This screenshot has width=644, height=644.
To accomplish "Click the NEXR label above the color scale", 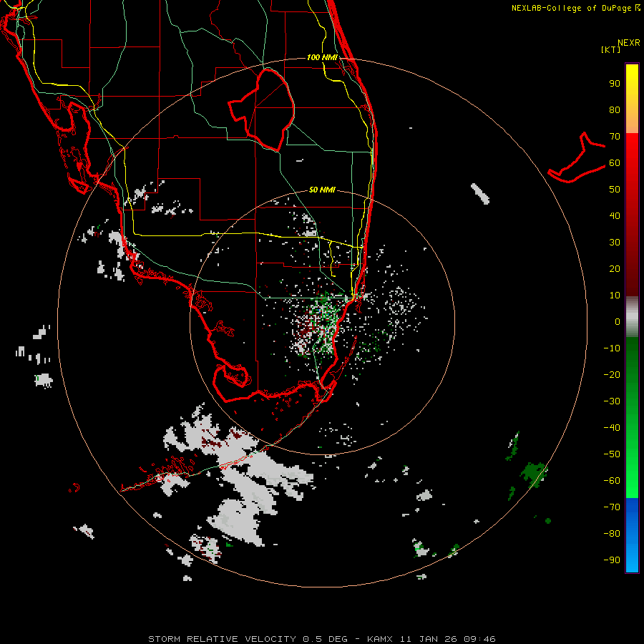I will [628, 43].
